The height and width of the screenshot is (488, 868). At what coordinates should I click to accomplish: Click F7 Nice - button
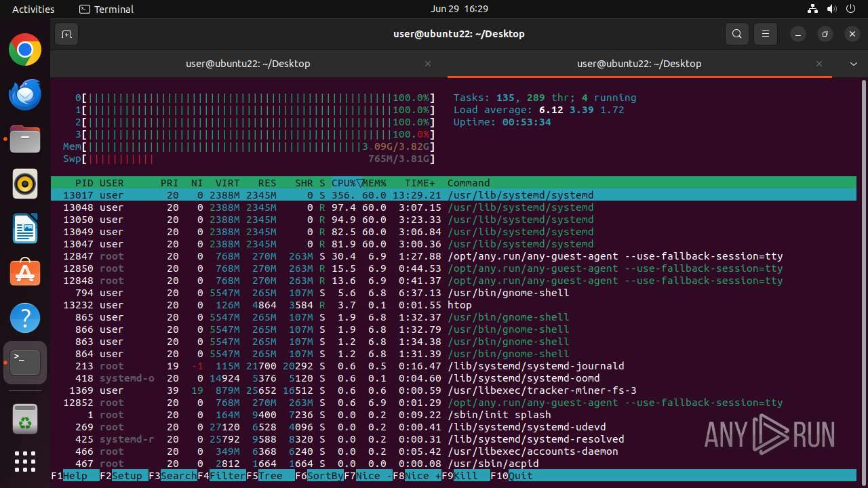[x=368, y=476]
